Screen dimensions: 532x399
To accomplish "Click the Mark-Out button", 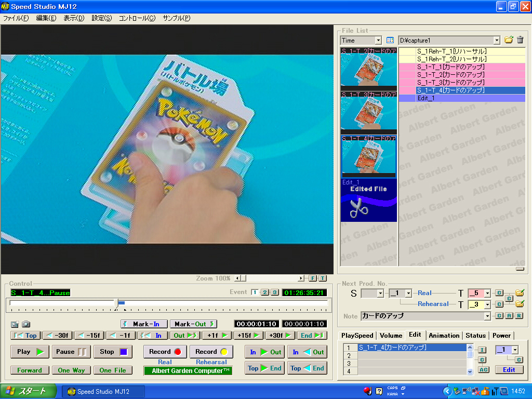I will click(193, 324).
